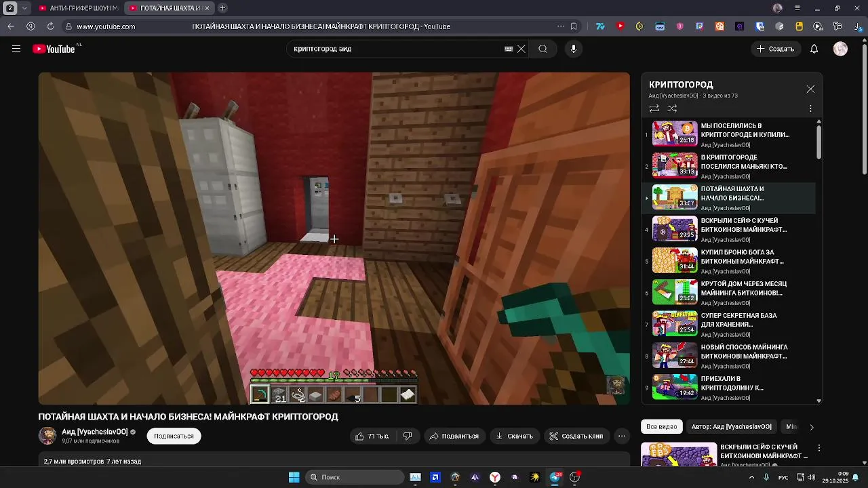Open tab group counter dropdown arrow

tap(24, 8)
